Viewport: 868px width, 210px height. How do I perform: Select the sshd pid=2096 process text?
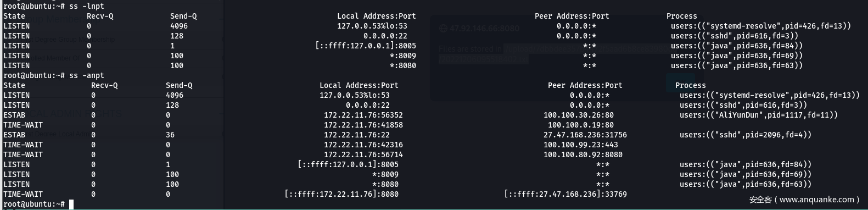point(746,135)
